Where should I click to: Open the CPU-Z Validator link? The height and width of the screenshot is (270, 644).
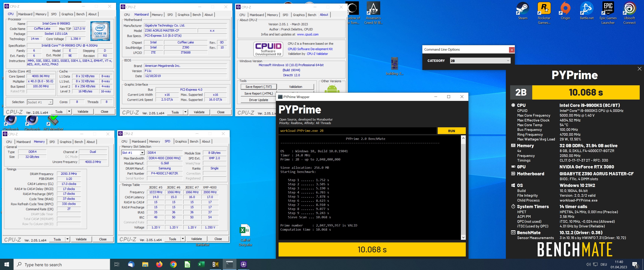point(317,54)
